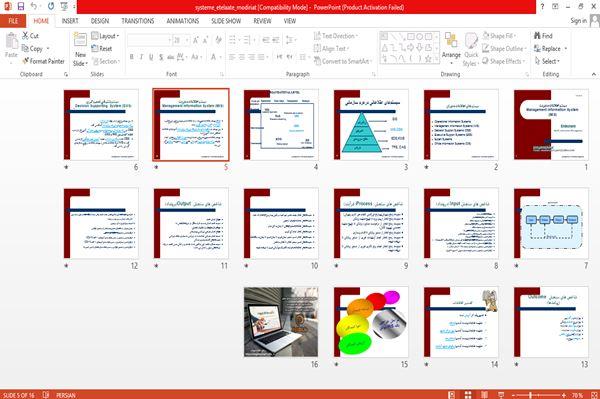Click fit slide to window icon

coord(594,395)
